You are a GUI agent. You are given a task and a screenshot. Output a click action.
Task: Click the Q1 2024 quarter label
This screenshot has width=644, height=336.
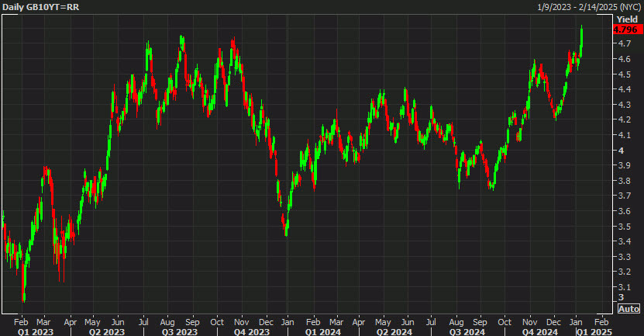point(323,331)
